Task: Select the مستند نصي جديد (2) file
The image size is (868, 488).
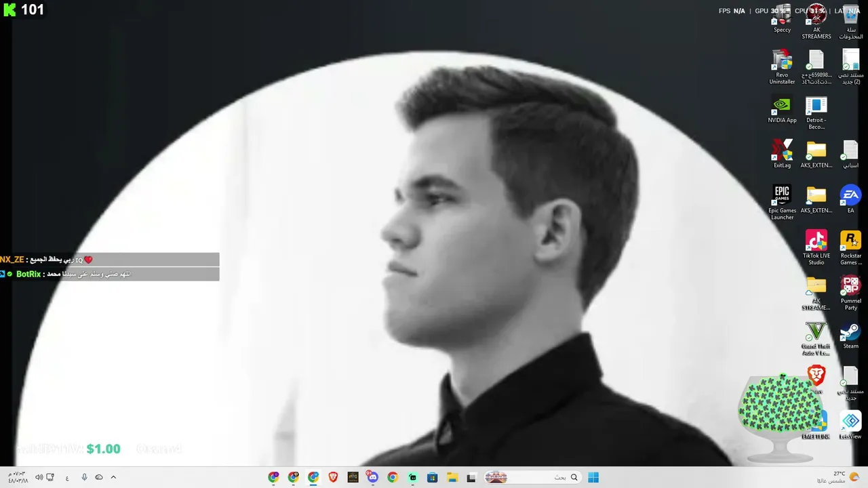Action: [850, 67]
